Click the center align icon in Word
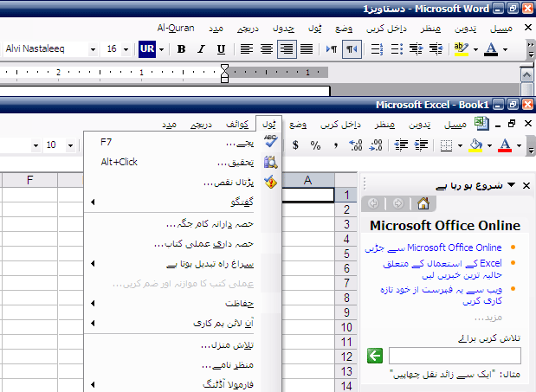 pyautogui.click(x=267, y=49)
